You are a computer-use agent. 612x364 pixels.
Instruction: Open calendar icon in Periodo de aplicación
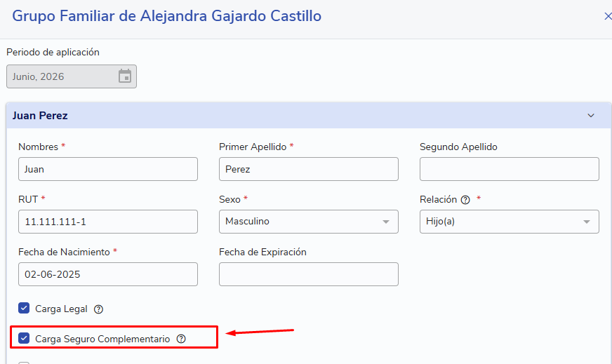[125, 76]
